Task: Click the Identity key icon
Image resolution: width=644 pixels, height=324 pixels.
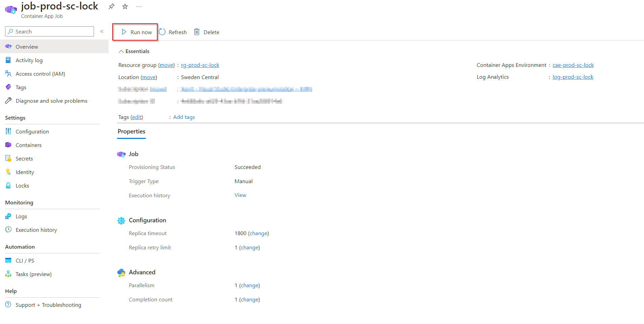Action: pyautogui.click(x=8, y=172)
